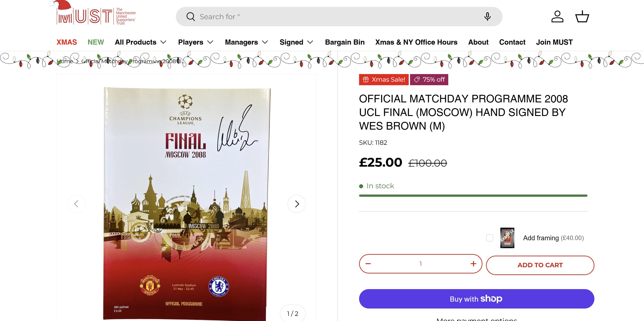Click the ADD TO CART button

point(540,265)
